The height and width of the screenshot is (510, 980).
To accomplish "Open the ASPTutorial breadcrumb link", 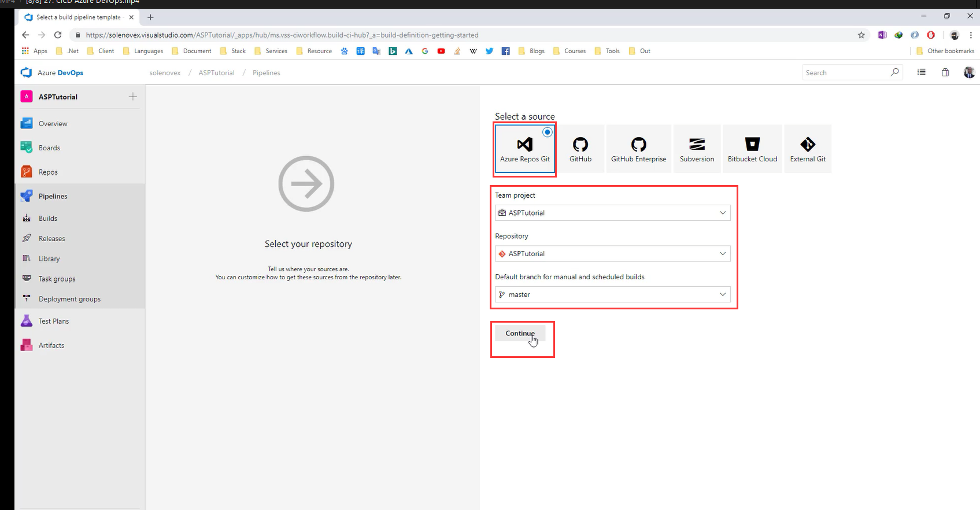I will point(216,73).
